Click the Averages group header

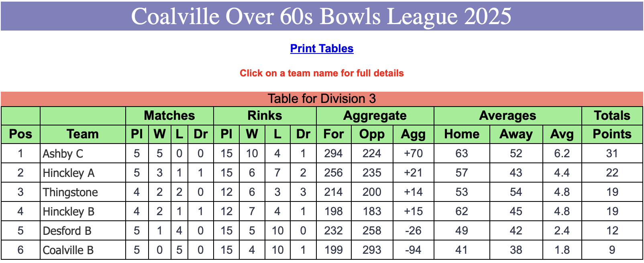pyautogui.click(x=507, y=116)
